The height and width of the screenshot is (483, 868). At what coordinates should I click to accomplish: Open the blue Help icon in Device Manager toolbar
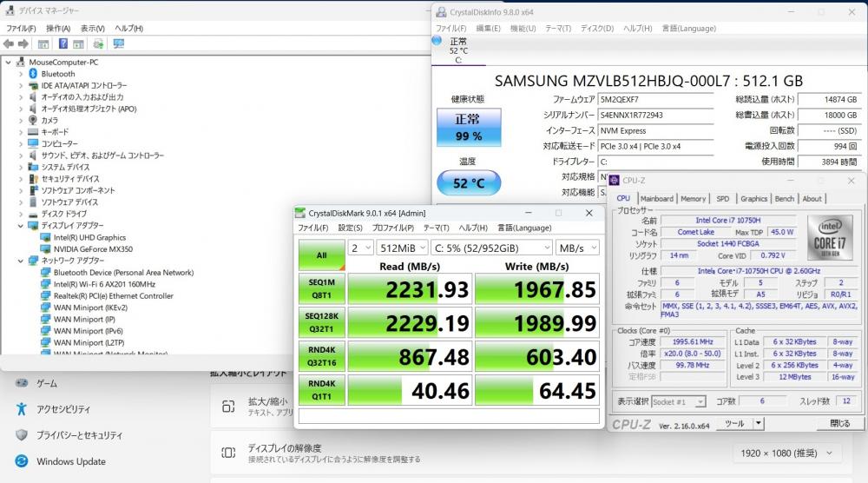pos(63,43)
